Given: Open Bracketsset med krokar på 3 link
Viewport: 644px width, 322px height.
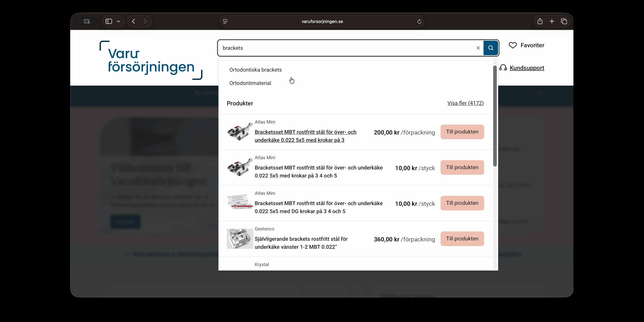Looking at the screenshot, I should [x=305, y=136].
